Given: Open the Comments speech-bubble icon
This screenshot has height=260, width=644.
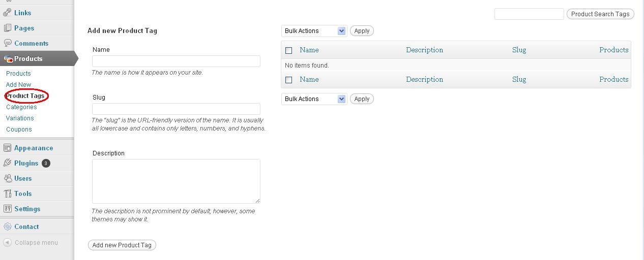Looking at the screenshot, I should coord(7,43).
